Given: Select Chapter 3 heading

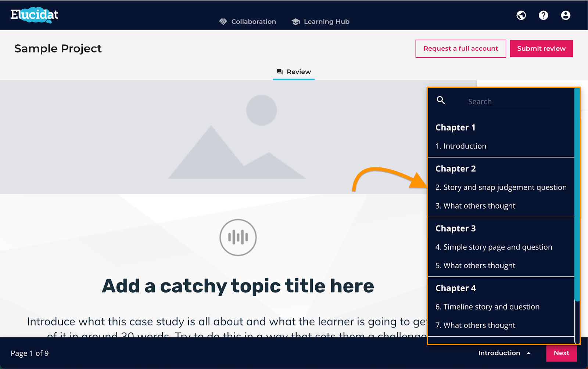Looking at the screenshot, I should (x=456, y=229).
